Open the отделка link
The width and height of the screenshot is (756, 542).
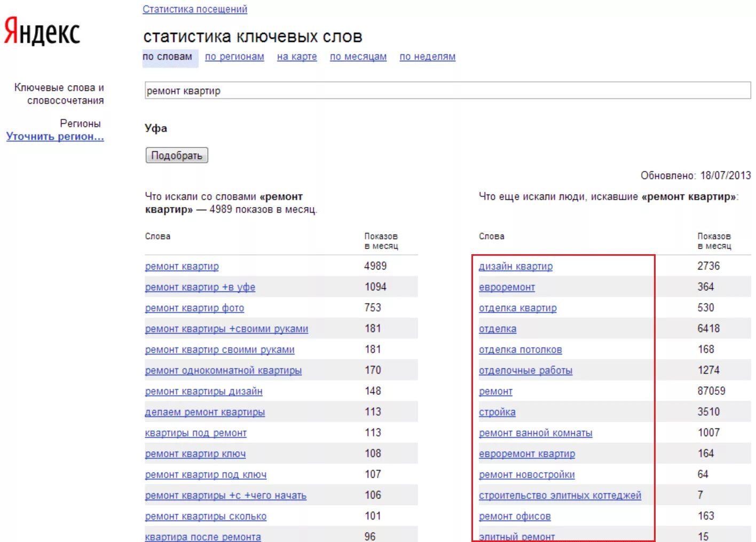tap(498, 328)
